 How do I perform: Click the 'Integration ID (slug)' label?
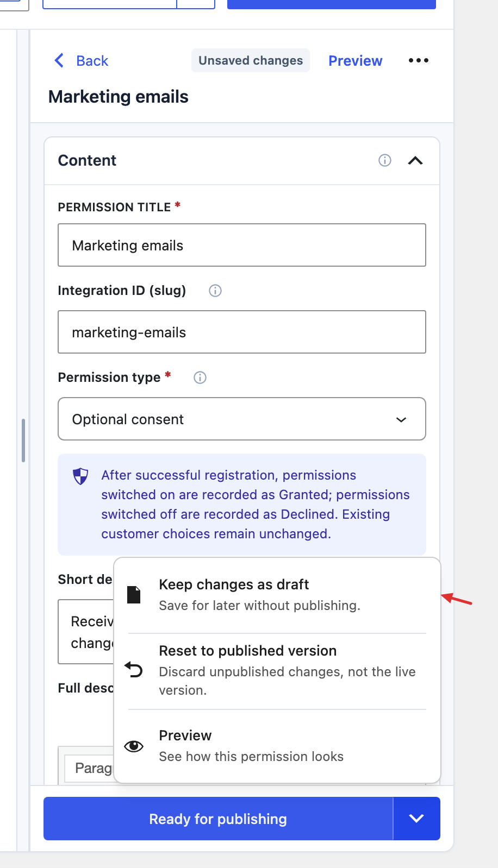122,291
